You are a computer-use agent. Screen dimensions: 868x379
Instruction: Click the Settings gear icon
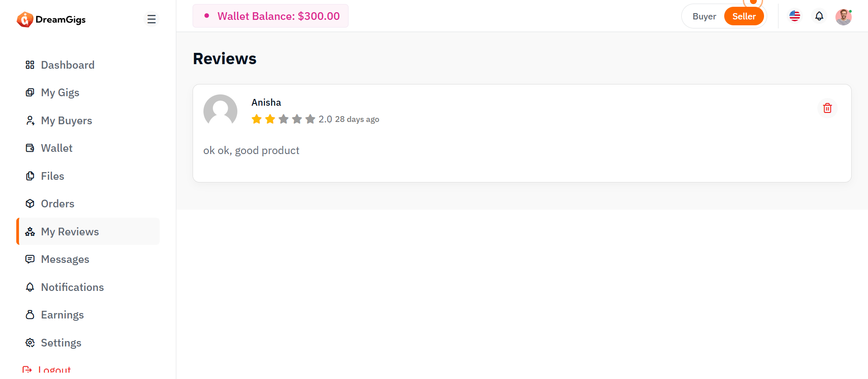click(30, 343)
